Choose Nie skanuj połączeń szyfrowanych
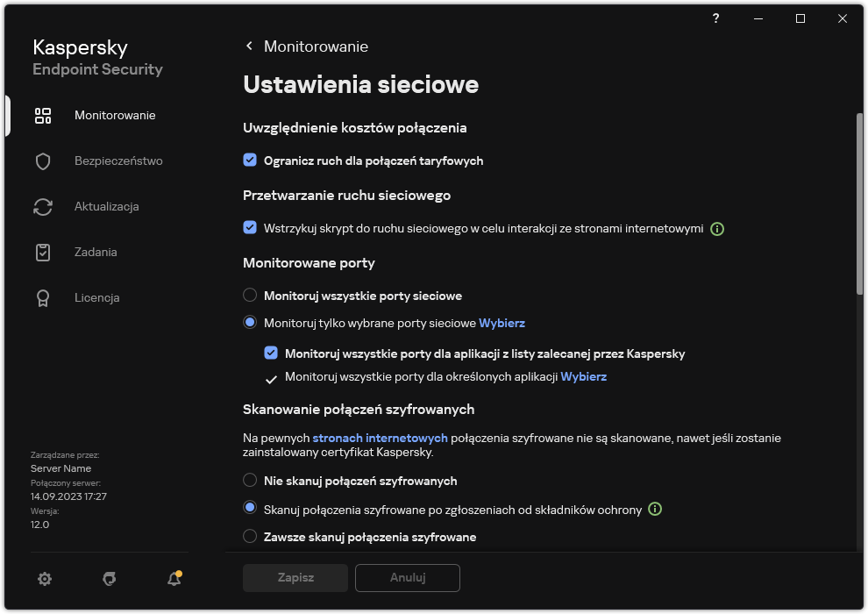The width and height of the screenshot is (868, 614). (x=250, y=481)
